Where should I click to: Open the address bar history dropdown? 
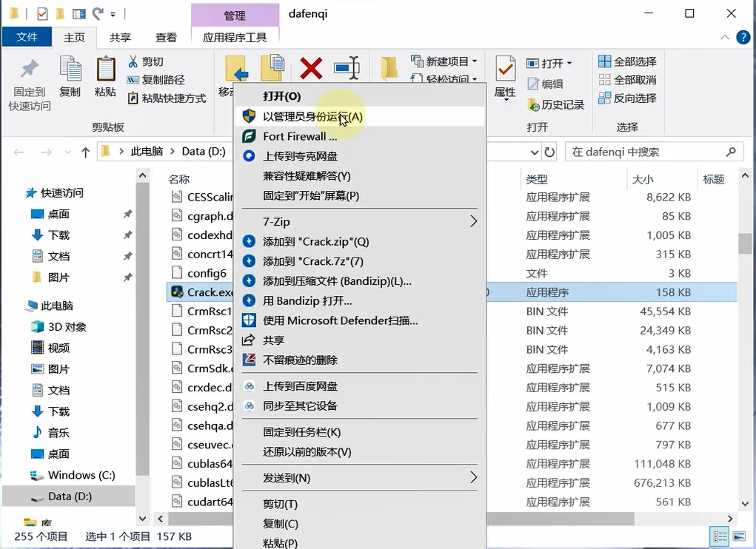pos(534,152)
